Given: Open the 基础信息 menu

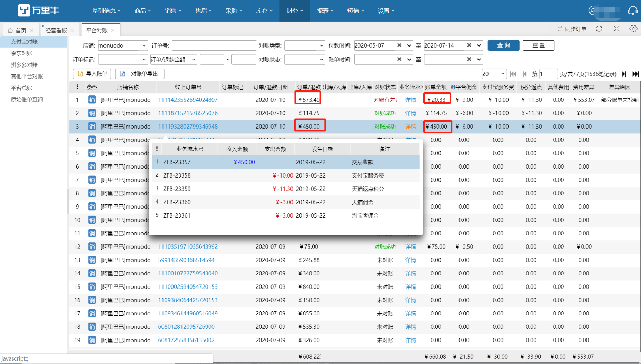Looking at the screenshot, I should point(107,11).
